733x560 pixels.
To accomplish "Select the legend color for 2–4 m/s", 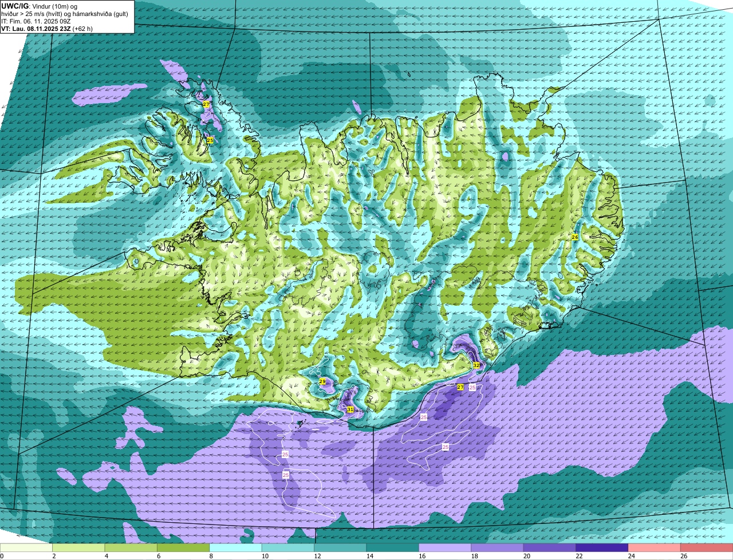I will pos(78,548).
